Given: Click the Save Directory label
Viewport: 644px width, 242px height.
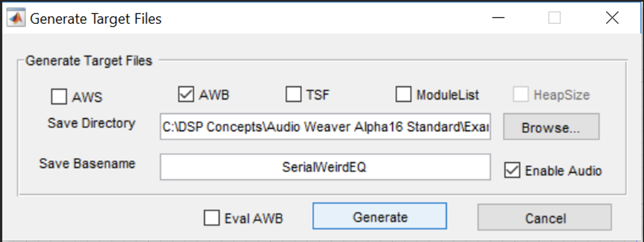Looking at the screenshot, I should point(91,123).
